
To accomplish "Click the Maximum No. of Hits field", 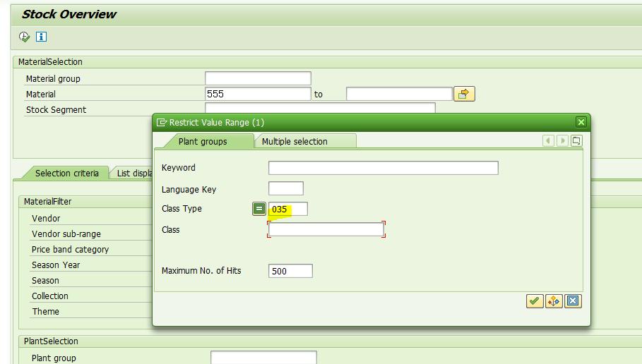I will [x=290, y=271].
